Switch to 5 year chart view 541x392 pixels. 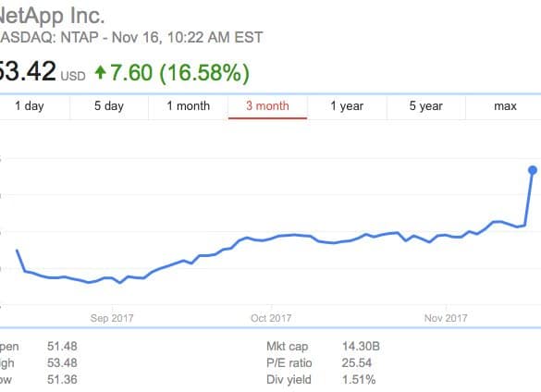pos(426,106)
